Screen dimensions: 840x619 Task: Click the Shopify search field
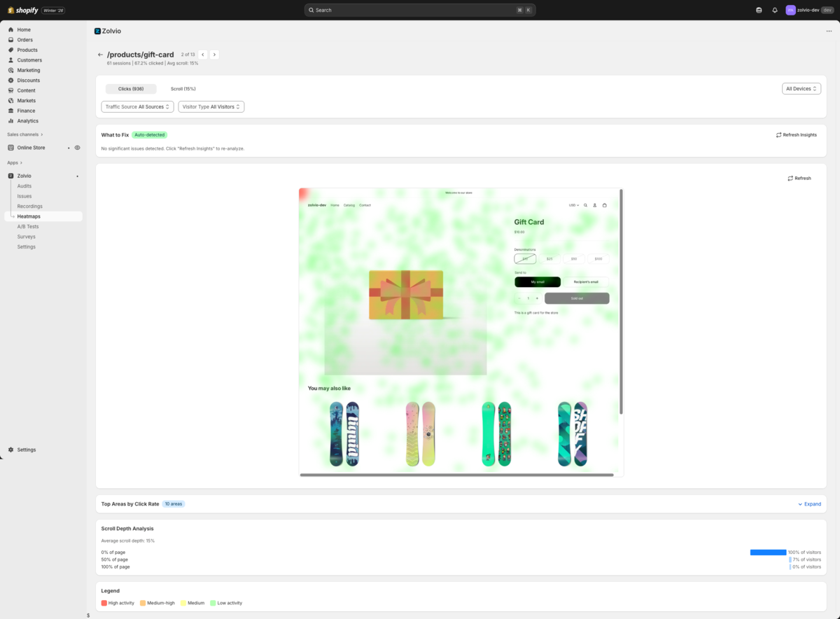(x=419, y=10)
